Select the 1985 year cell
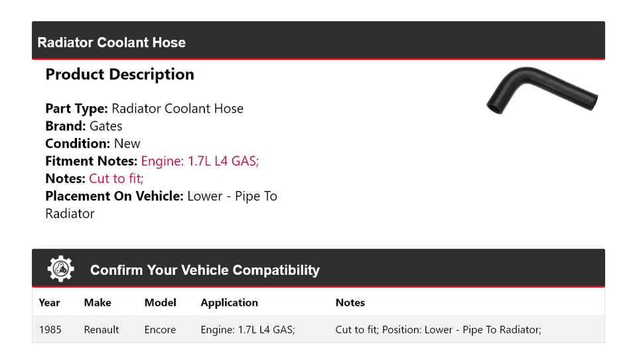The image size is (637, 364). pos(50,330)
